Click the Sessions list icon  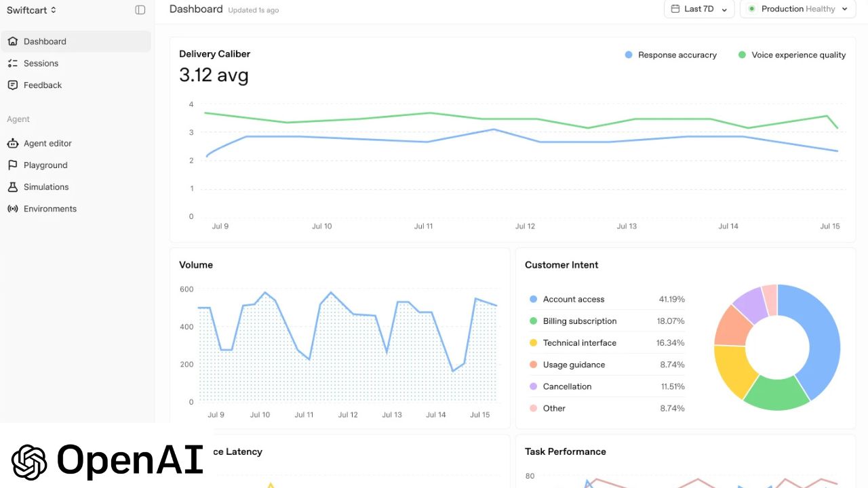(12, 63)
